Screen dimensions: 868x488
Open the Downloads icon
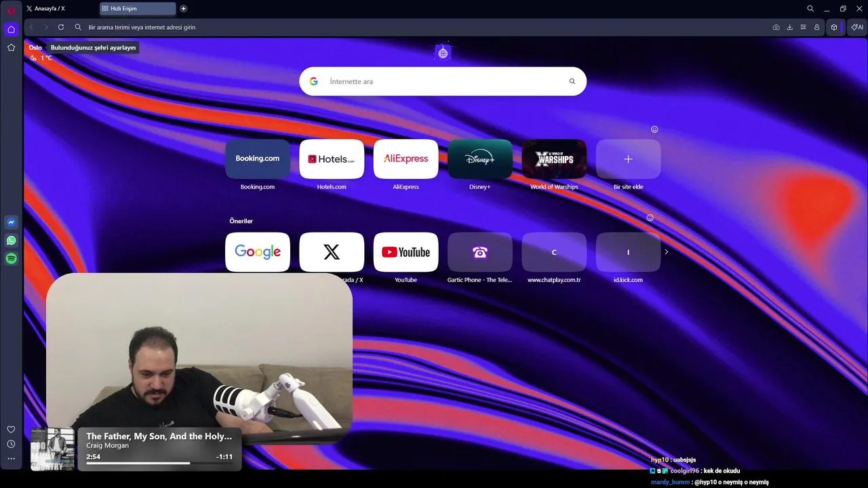(789, 27)
